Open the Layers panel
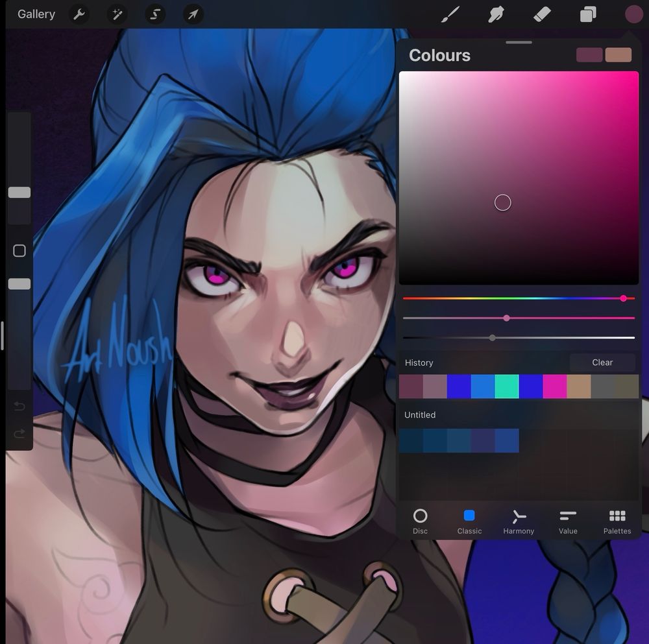 click(588, 14)
